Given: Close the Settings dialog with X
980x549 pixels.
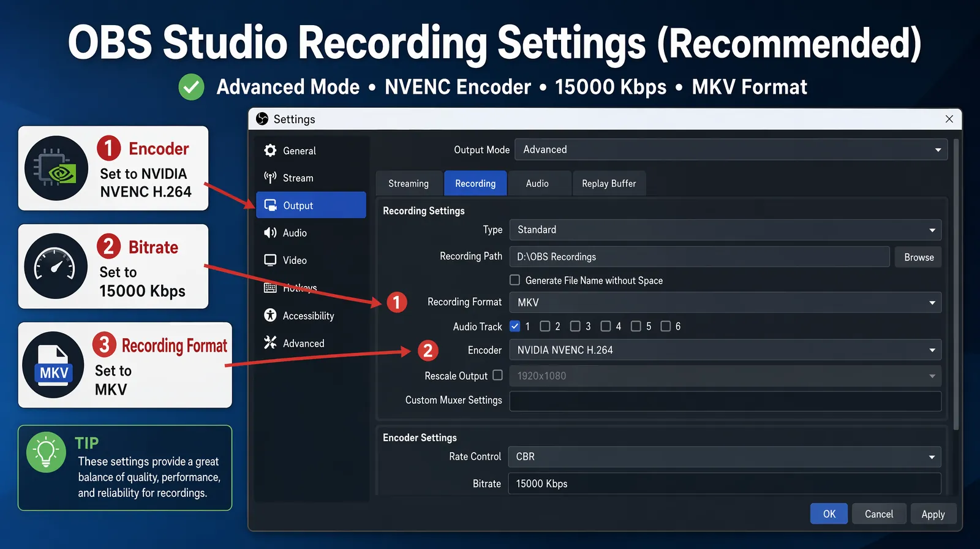Looking at the screenshot, I should click(949, 119).
